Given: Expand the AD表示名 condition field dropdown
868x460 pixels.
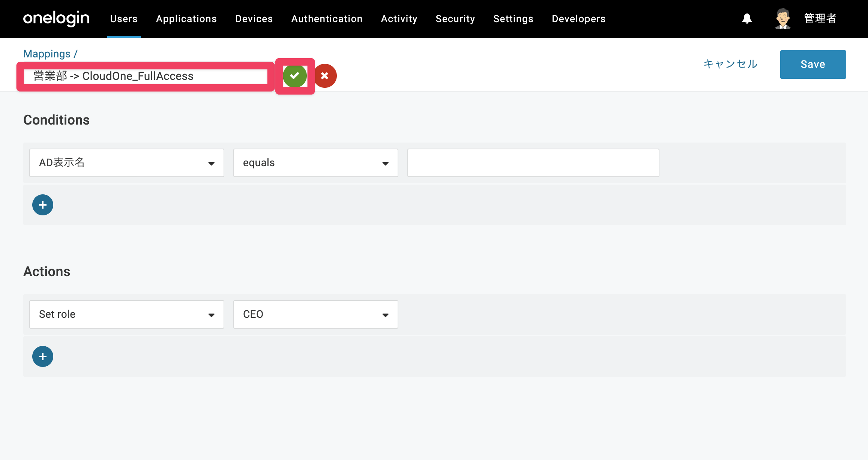Looking at the screenshot, I should [x=127, y=163].
